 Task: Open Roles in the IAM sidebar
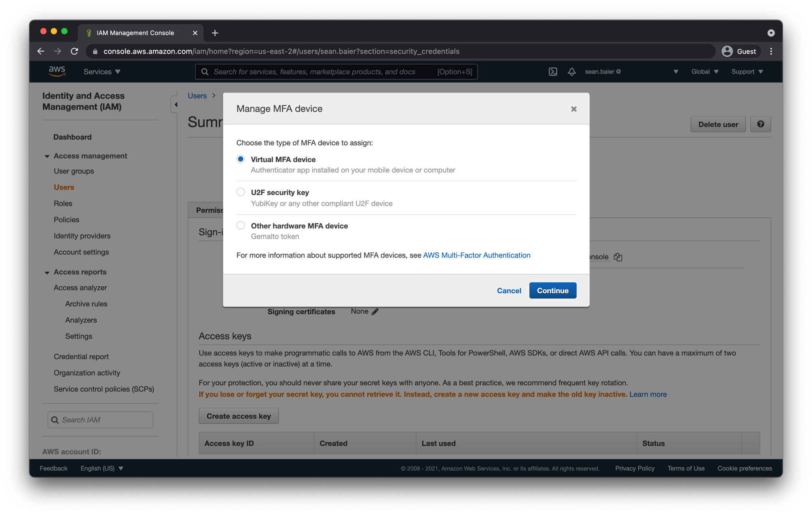click(63, 204)
